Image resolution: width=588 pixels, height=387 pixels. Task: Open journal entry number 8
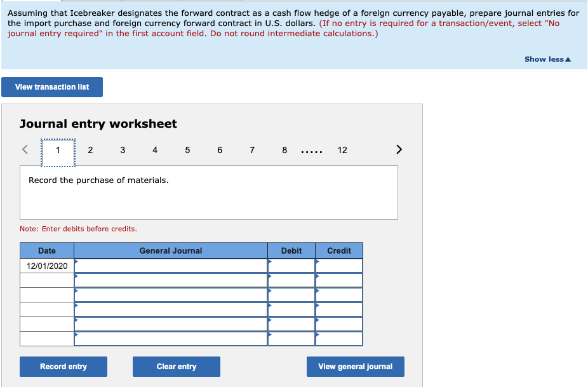click(x=284, y=150)
